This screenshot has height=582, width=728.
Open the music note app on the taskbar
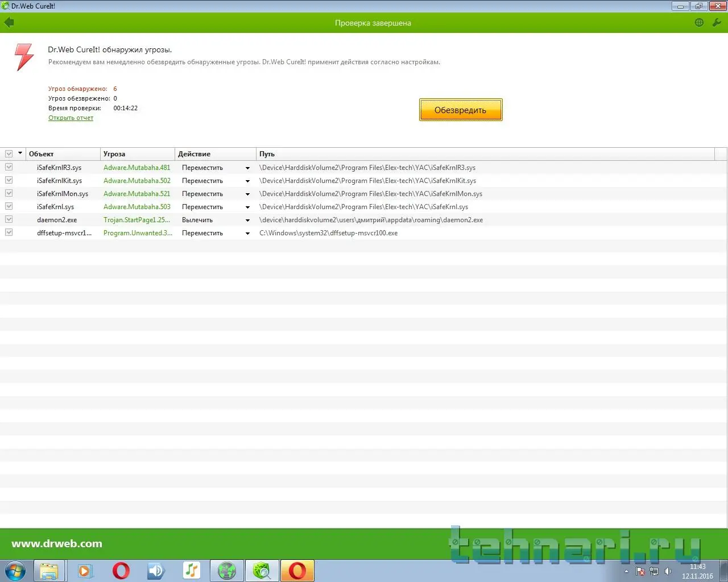pos(192,571)
